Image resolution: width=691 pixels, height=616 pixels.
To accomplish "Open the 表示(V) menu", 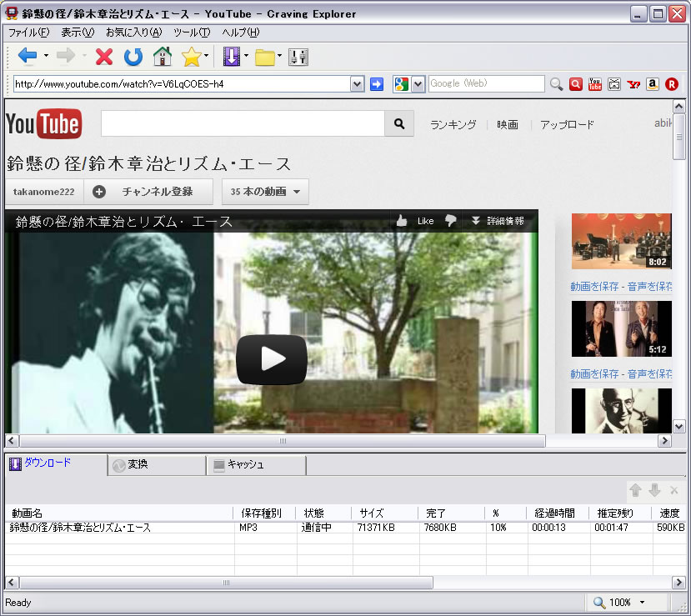I will [x=78, y=33].
